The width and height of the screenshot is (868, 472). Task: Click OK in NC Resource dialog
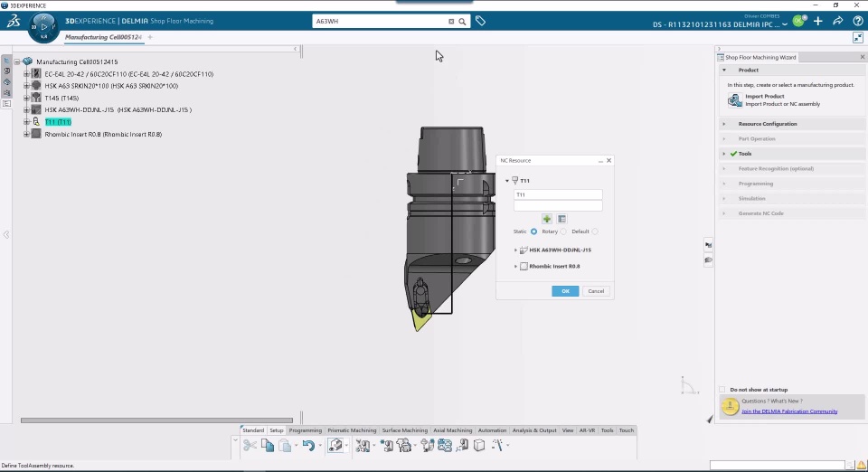coord(565,291)
